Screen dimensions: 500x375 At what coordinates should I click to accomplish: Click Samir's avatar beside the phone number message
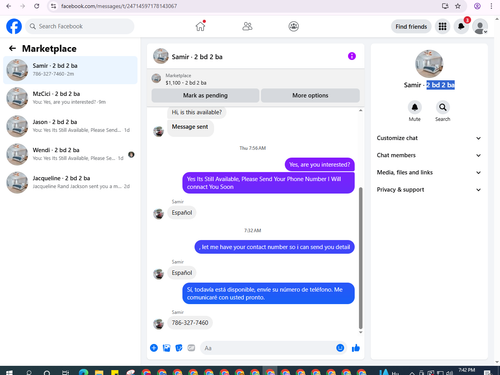click(159, 324)
